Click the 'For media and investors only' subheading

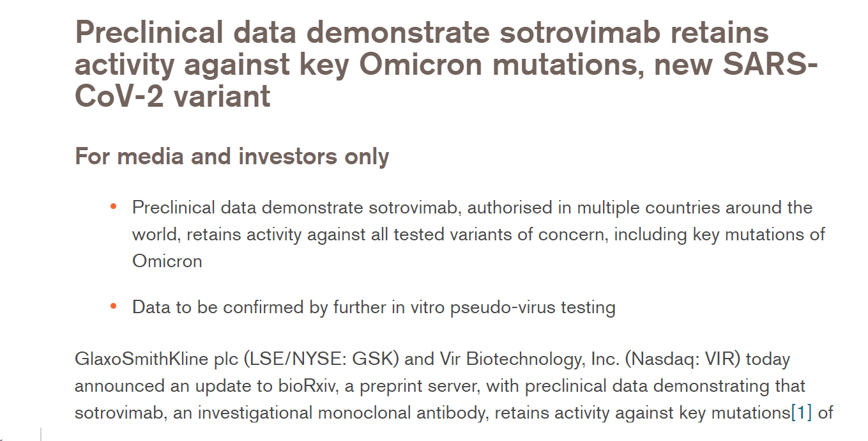click(232, 156)
